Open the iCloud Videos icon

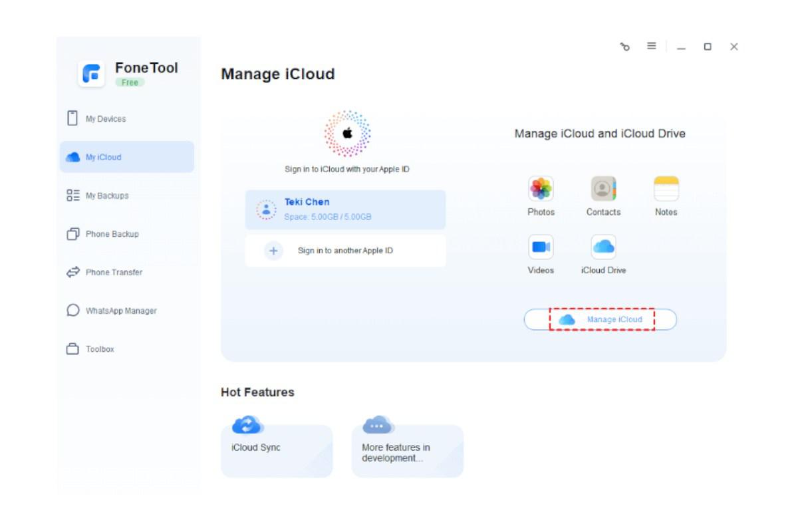click(541, 247)
